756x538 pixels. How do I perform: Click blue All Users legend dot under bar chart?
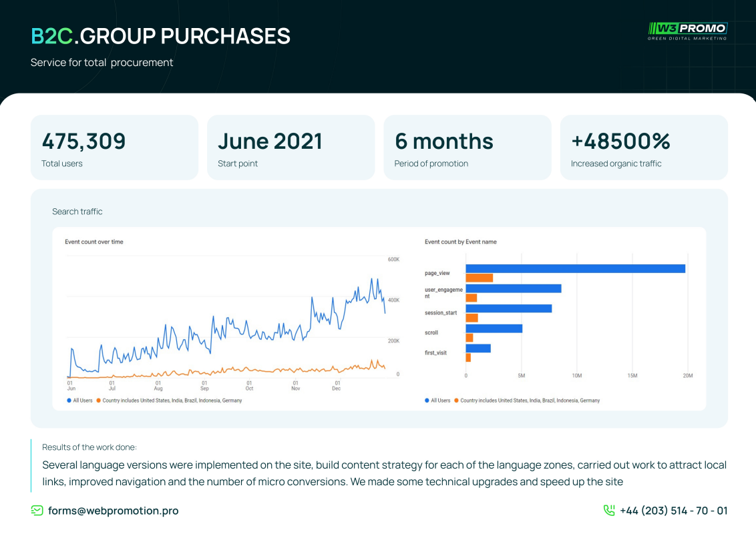pyautogui.click(x=427, y=400)
